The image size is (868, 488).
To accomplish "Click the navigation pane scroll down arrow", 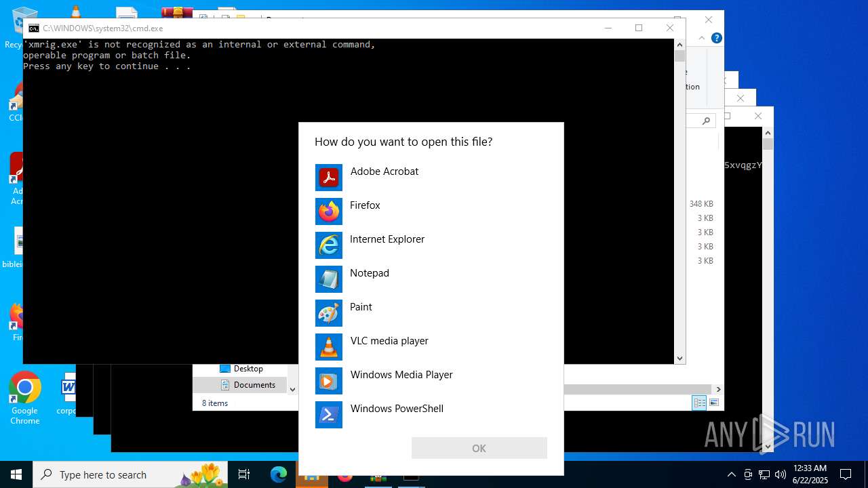I will tap(293, 389).
